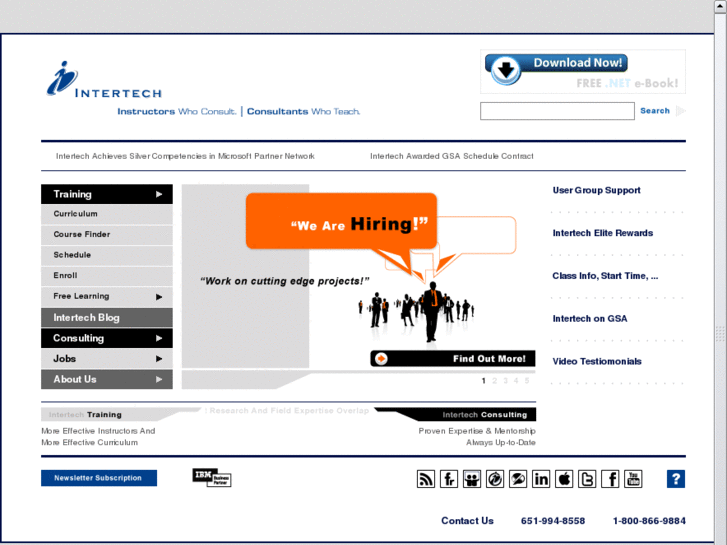Click the page scrollbar up arrow

point(721,7)
